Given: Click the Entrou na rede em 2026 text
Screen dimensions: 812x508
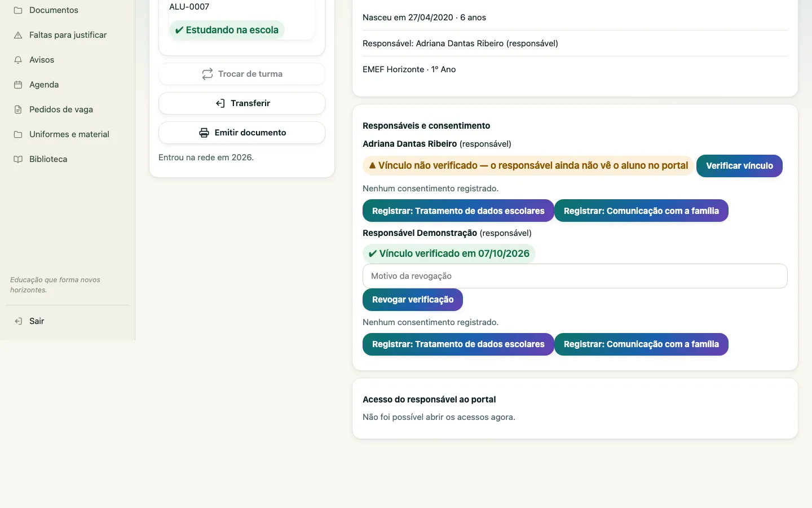Looking at the screenshot, I should pos(206,157).
